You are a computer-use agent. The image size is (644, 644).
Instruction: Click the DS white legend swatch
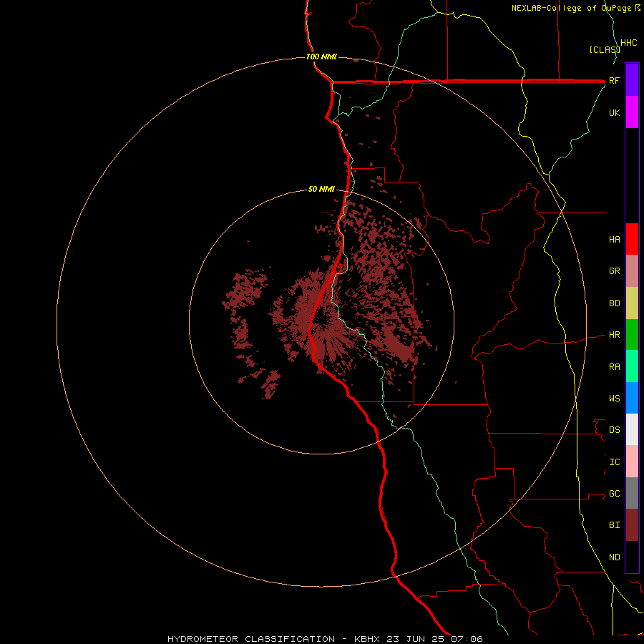coord(632,429)
